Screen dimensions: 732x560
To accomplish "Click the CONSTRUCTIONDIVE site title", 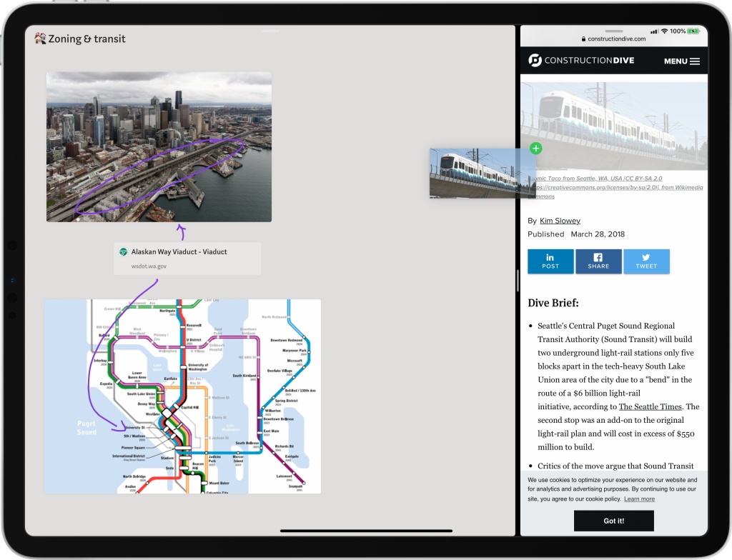I will click(589, 60).
